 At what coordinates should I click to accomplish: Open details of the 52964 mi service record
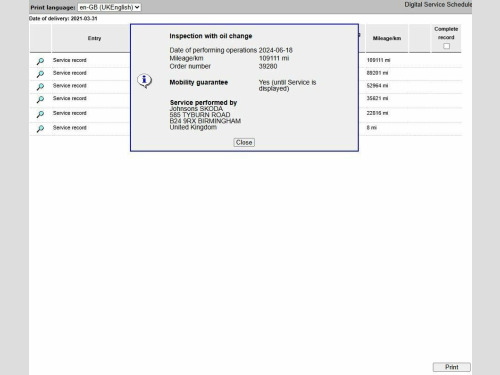click(40, 87)
